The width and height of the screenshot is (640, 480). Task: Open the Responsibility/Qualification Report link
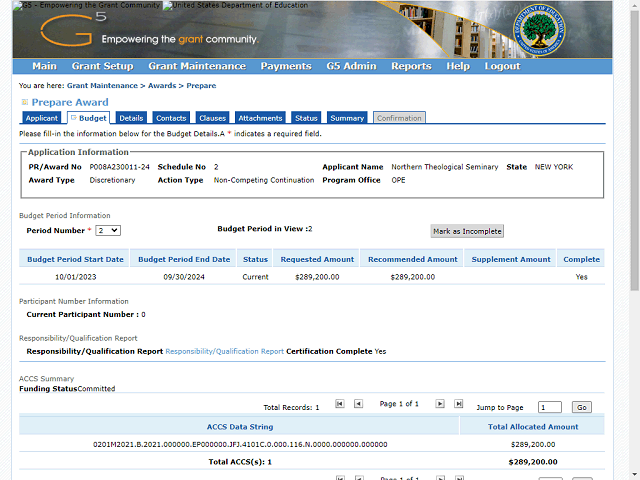[224, 352]
